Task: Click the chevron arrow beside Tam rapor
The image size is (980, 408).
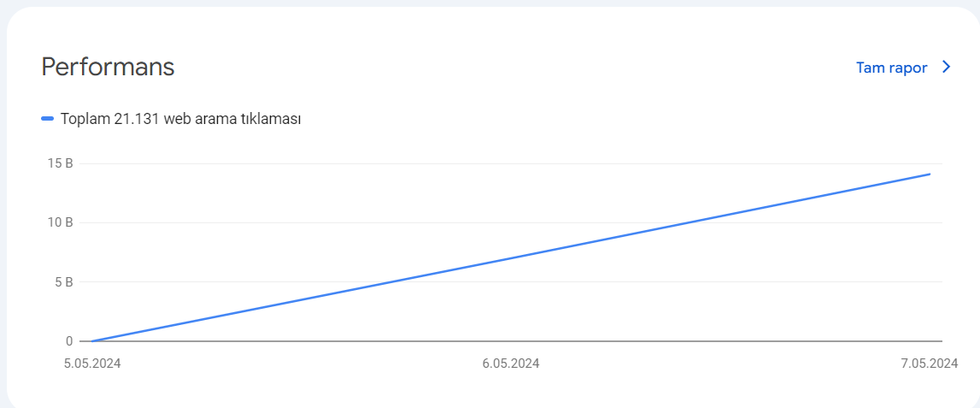Action: point(946,68)
